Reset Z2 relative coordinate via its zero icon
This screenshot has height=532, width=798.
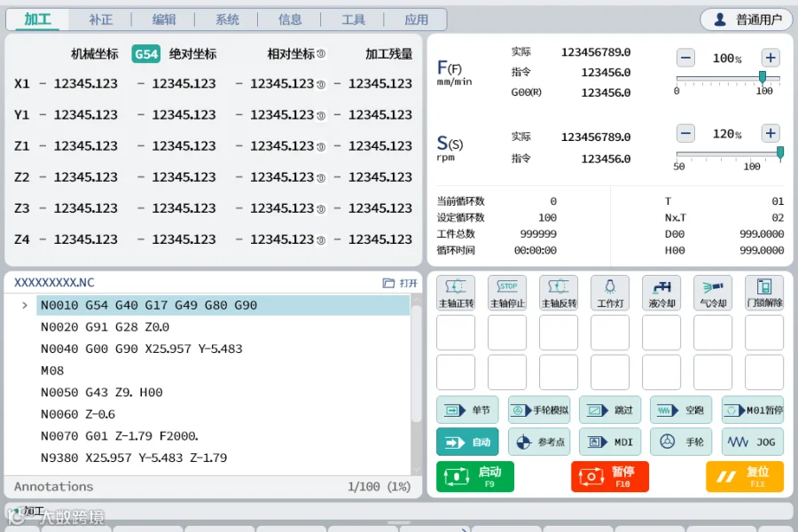coord(321,178)
